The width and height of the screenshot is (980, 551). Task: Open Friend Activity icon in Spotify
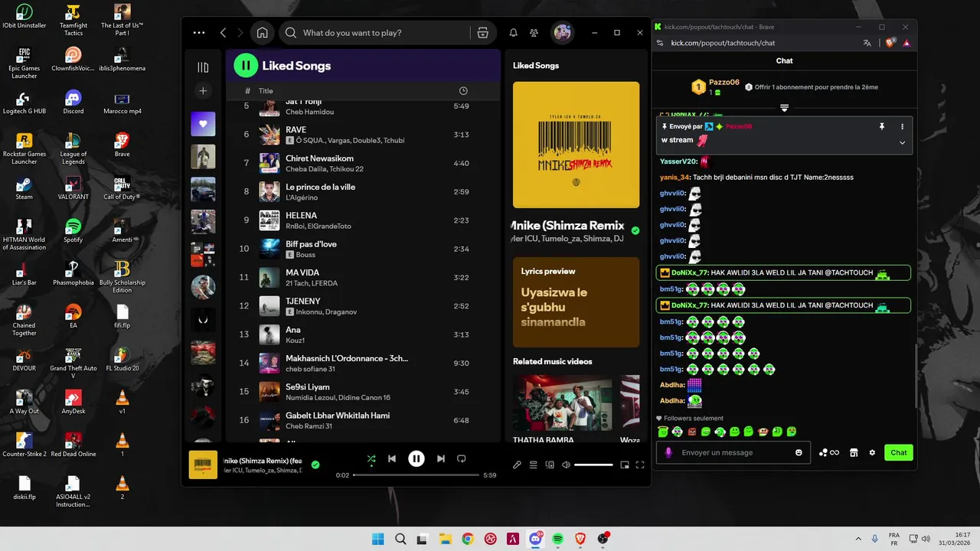[534, 33]
